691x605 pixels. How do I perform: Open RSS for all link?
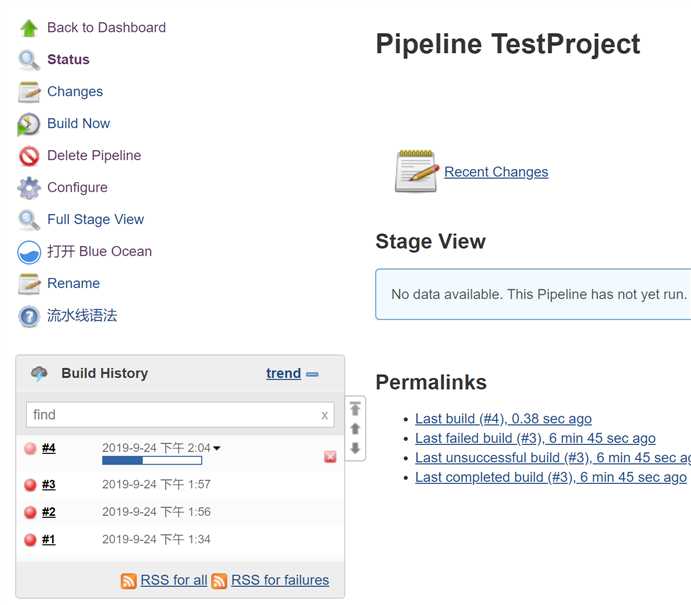point(174,580)
